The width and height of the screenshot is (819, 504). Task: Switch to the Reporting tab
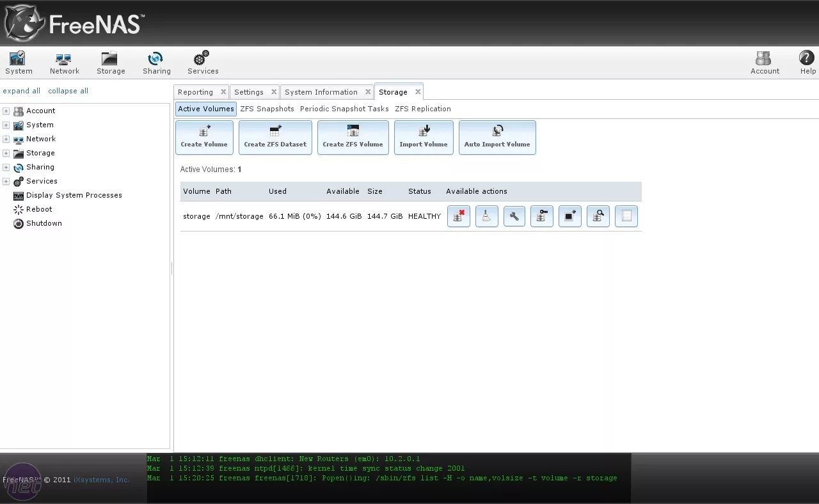195,92
